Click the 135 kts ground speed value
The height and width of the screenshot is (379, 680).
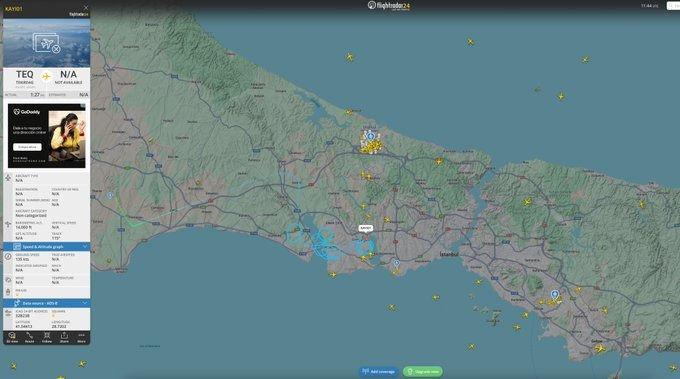(22, 259)
